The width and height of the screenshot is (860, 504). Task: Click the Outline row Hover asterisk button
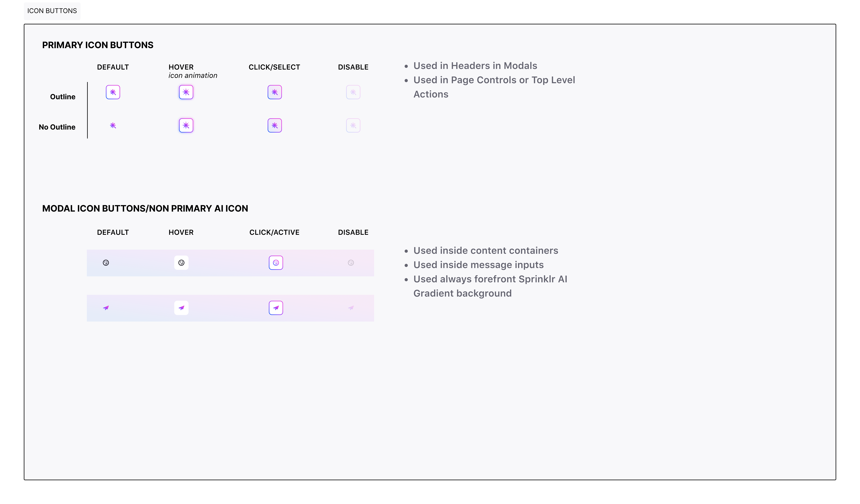(x=186, y=92)
